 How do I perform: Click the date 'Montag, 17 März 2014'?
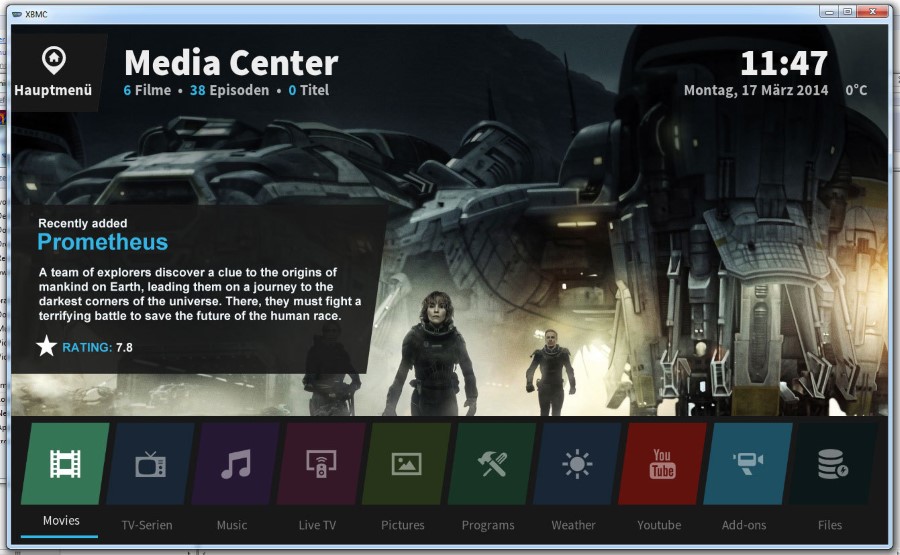click(x=756, y=90)
